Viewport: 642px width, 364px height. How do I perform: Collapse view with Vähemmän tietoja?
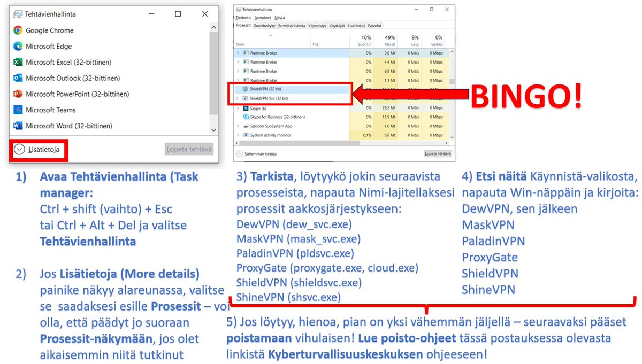pos(258,153)
